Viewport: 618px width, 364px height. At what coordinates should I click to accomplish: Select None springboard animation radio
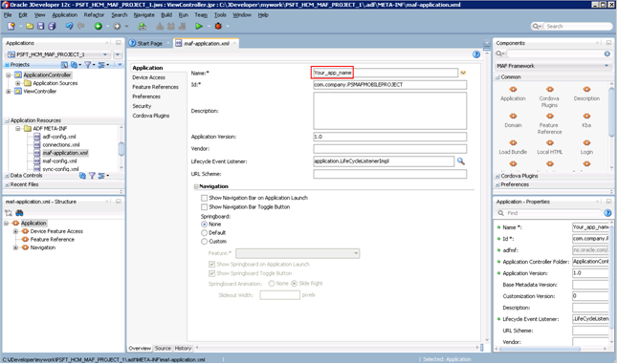pos(272,284)
